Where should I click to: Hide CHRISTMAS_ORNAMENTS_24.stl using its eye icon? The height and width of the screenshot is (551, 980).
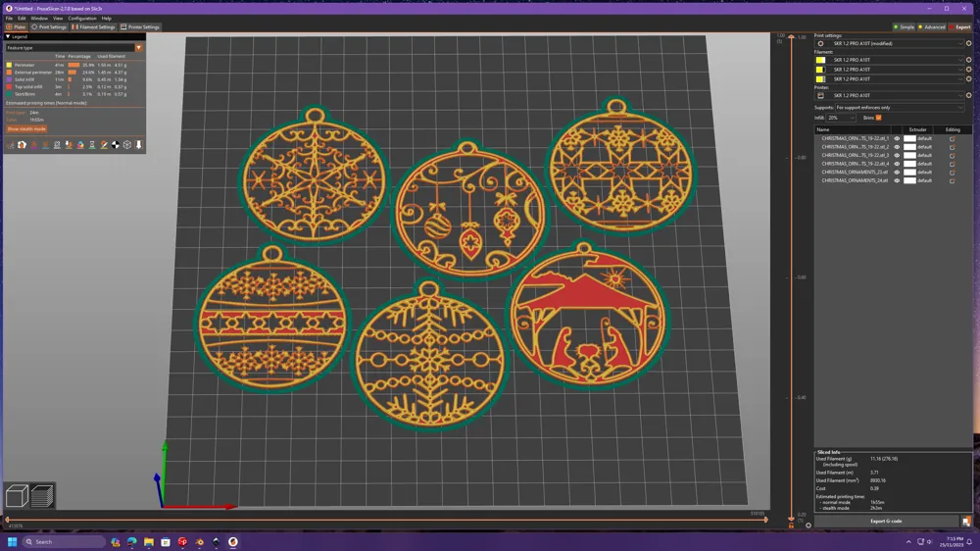[x=897, y=180]
